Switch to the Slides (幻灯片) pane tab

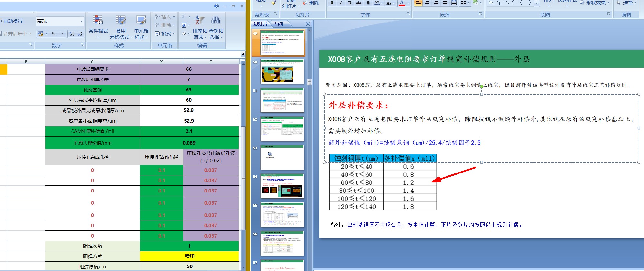tap(260, 24)
